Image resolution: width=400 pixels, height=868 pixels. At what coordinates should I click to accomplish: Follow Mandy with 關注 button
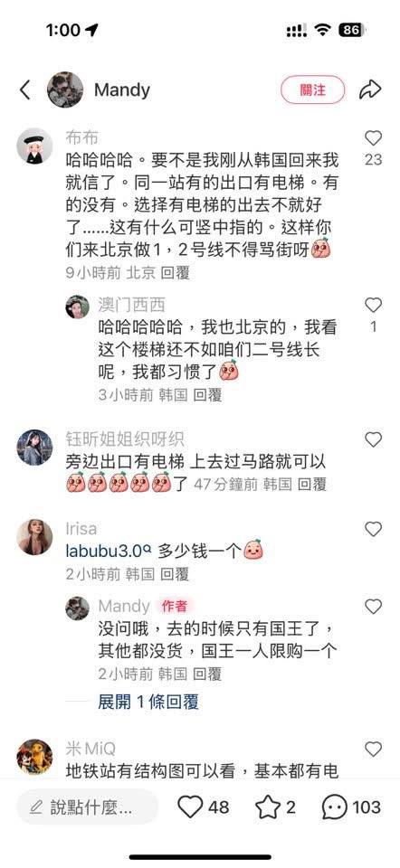click(312, 90)
